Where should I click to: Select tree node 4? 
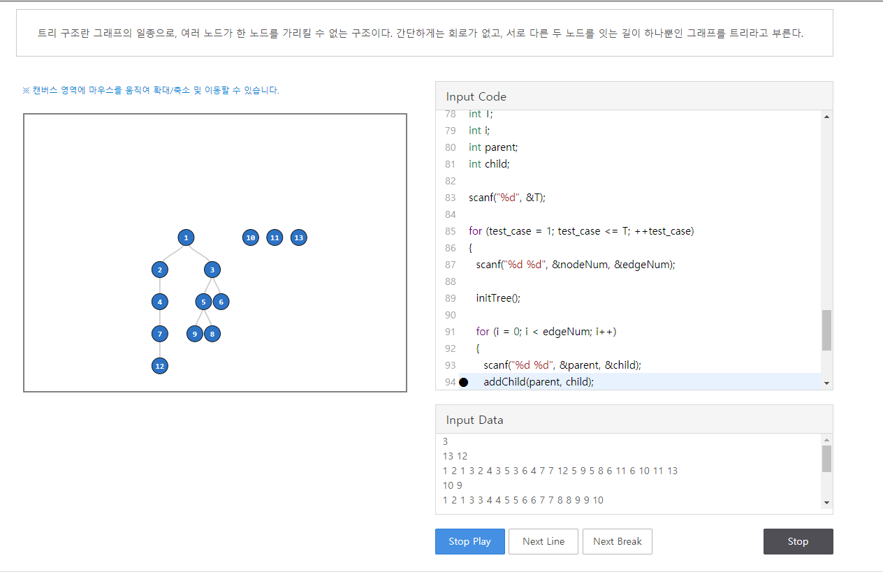pyautogui.click(x=160, y=302)
